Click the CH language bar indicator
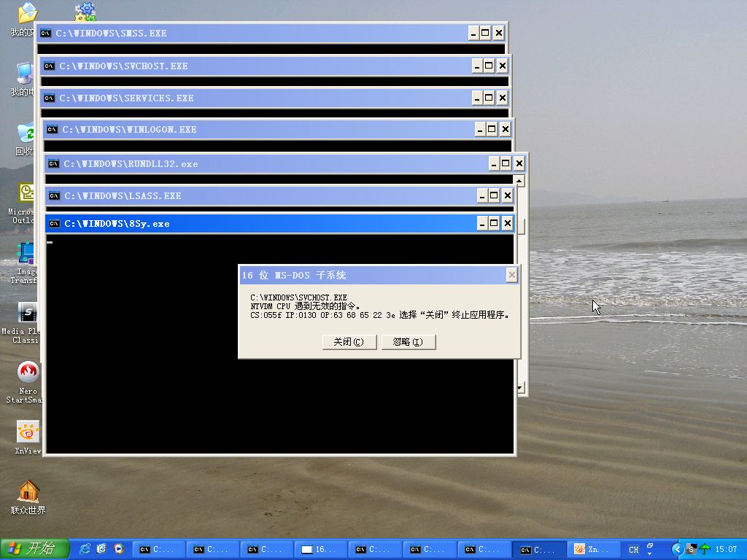The width and height of the screenshot is (747, 560). click(x=634, y=549)
